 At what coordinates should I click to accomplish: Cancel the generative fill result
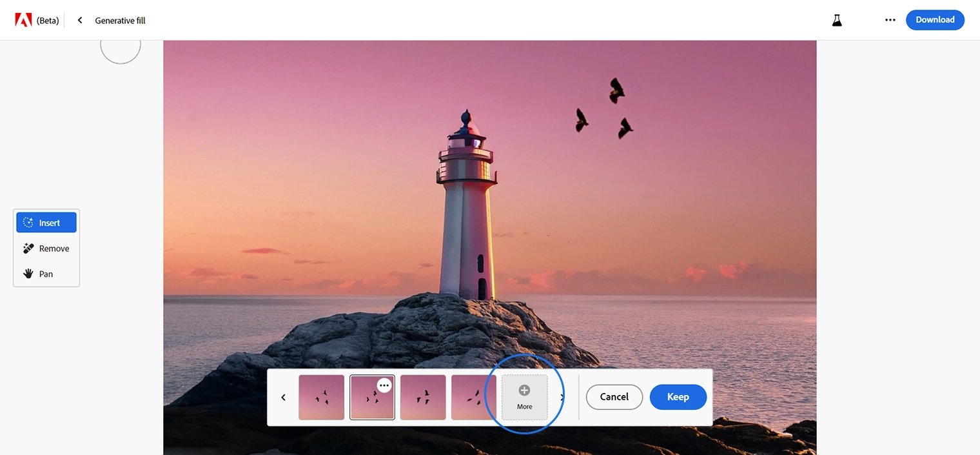point(614,397)
